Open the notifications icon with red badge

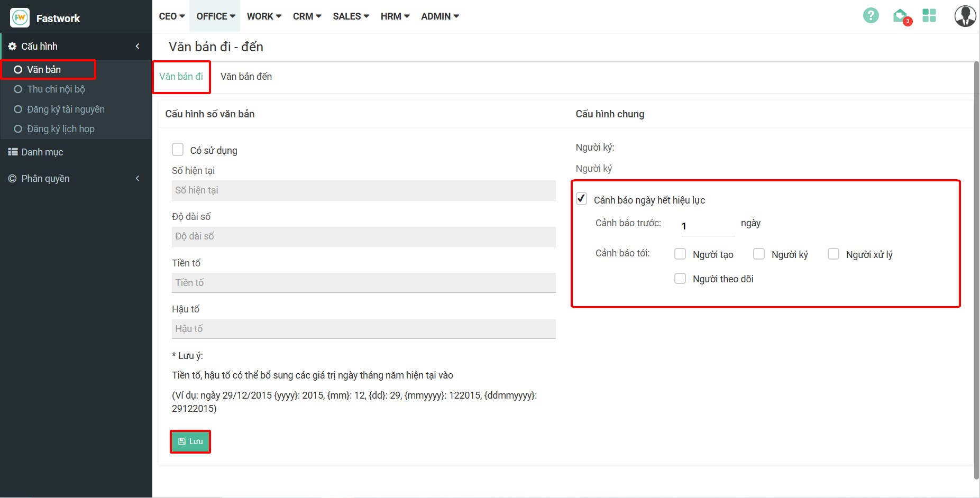pos(900,16)
